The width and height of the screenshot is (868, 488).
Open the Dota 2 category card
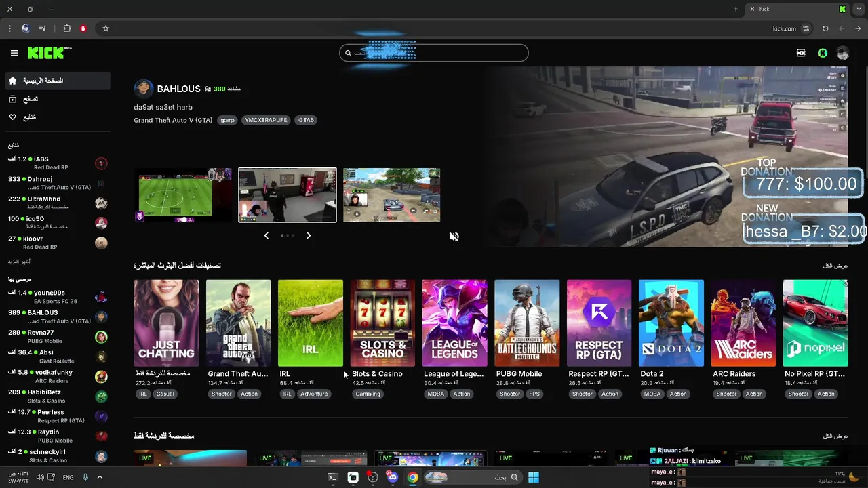tap(671, 323)
